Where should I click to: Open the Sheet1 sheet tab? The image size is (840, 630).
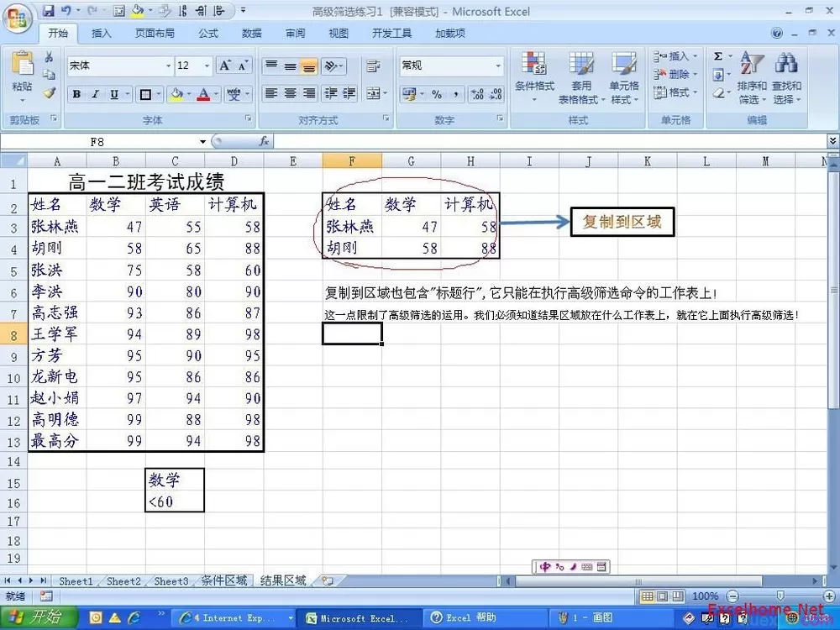(x=76, y=580)
